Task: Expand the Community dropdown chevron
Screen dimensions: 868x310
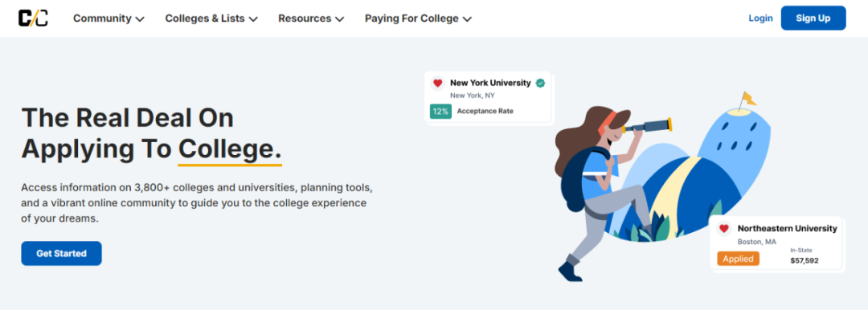Action: [140, 18]
